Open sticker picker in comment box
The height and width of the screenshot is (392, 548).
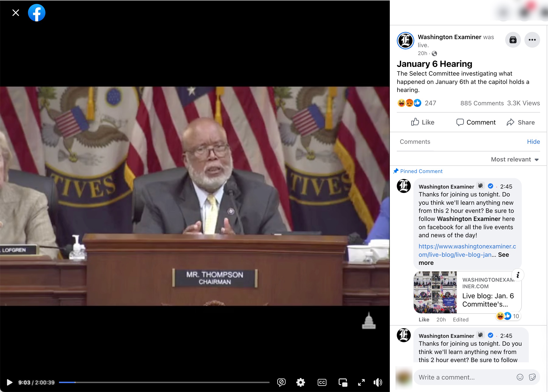[x=532, y=377]
